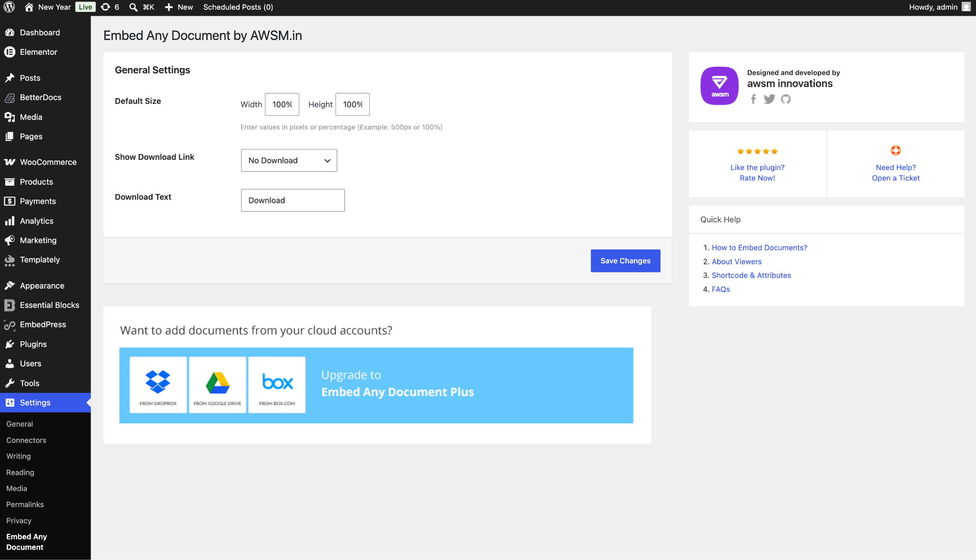
Task: Click the Save Changes button
Action: [x=625, y=261]
